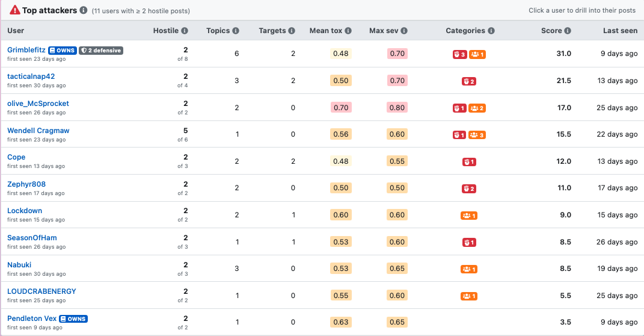Image resolution: width=644 pixels, height=336 pixels.
Task: Click info icon next to Top attackers
Action: click(x=84, y=10)
